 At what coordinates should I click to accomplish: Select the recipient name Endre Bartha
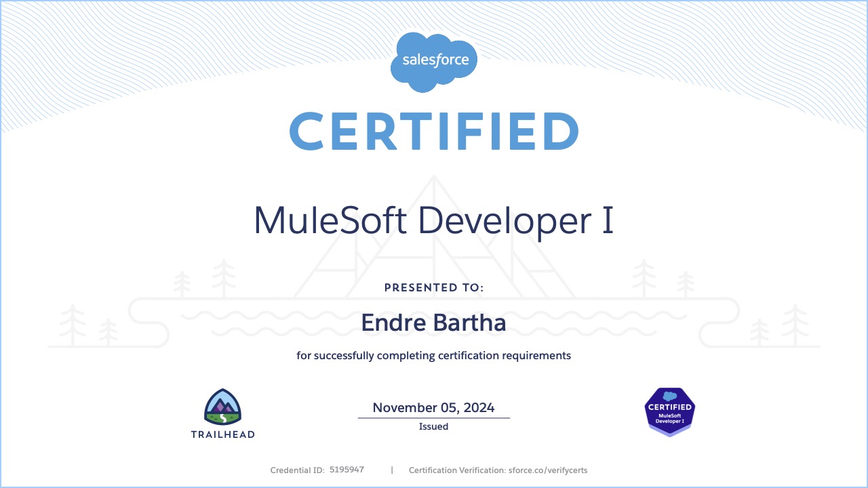434,323
